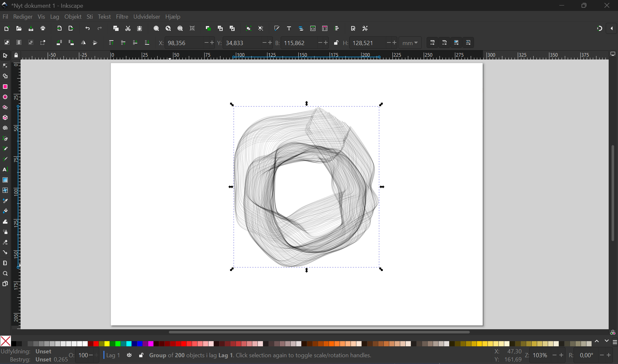Click the horizontal canvas scrollbar
The width and height of the screenshot is (618, 364).
tap(319, 332)
